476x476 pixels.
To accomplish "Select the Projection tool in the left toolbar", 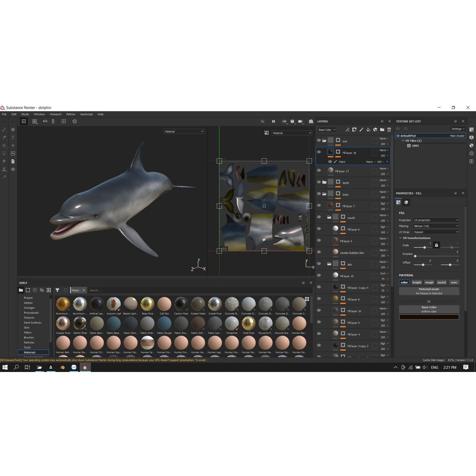I will (x=4, y=145).
